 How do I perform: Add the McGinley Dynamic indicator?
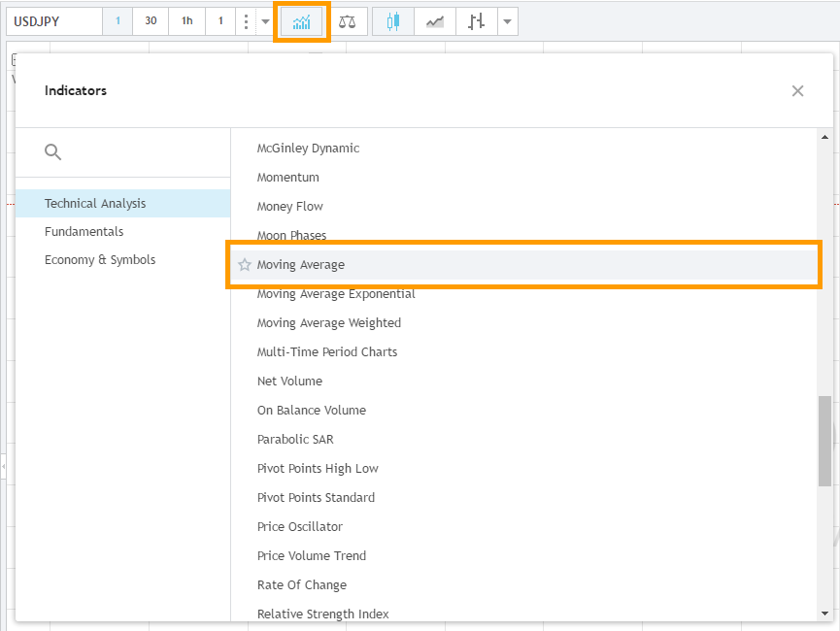coord(523,149)
